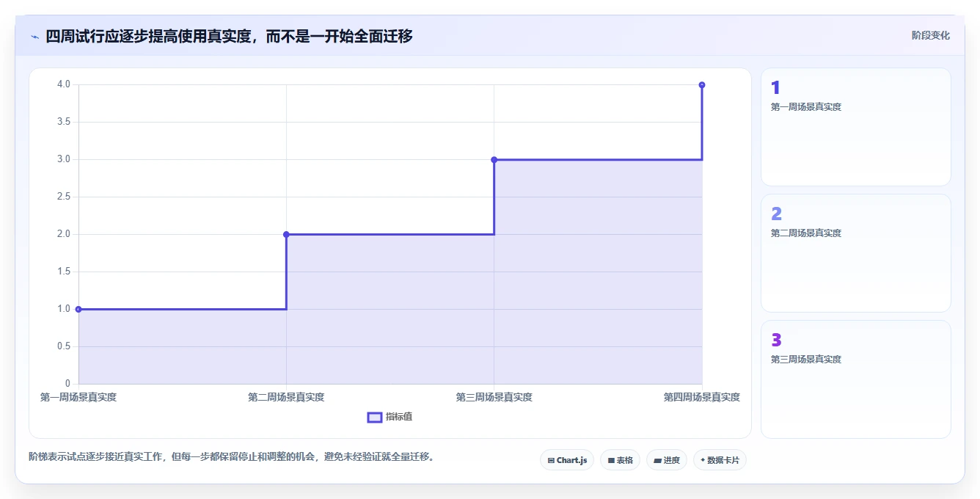980x499 pixels.
Task: Click the 表格 chip's table icon
Action: click(610, 461)
